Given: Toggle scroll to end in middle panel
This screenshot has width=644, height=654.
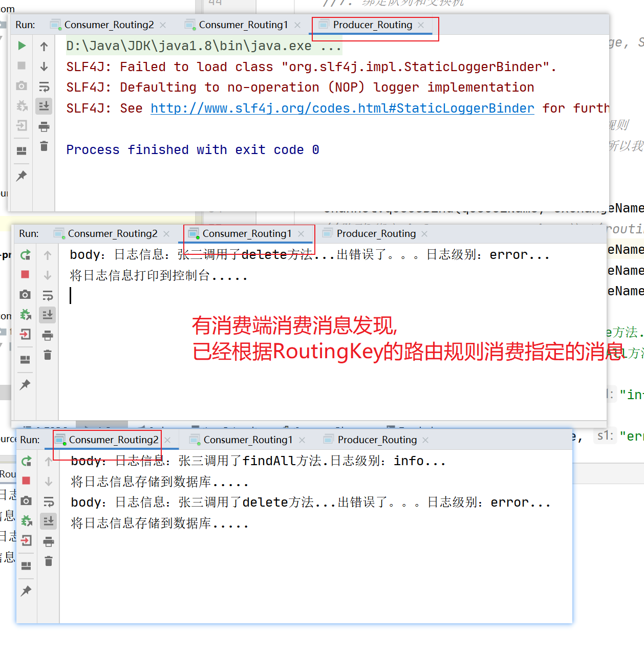Looking at the screenshot, I should pos(48,315).
